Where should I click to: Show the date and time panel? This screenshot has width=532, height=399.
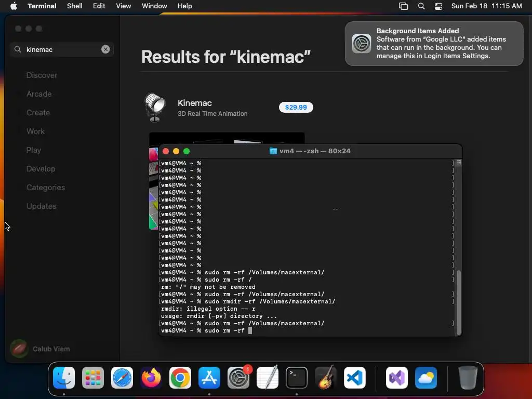[x=486, y=6]
